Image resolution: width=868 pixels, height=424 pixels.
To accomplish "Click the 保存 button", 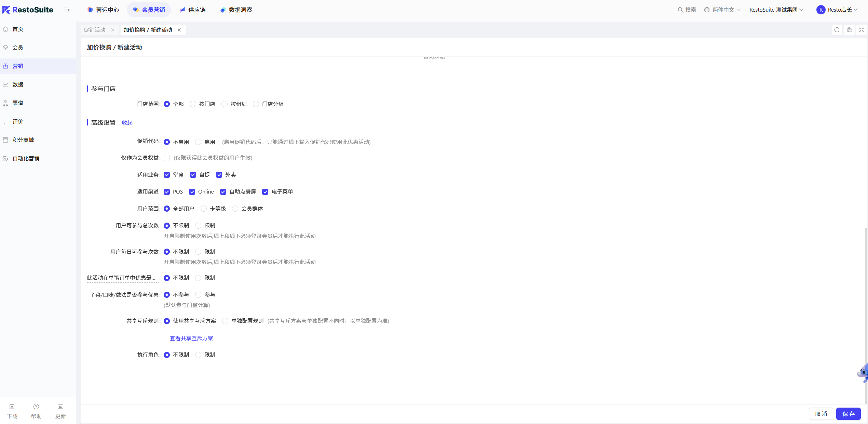I will click(x=849, y=414).
